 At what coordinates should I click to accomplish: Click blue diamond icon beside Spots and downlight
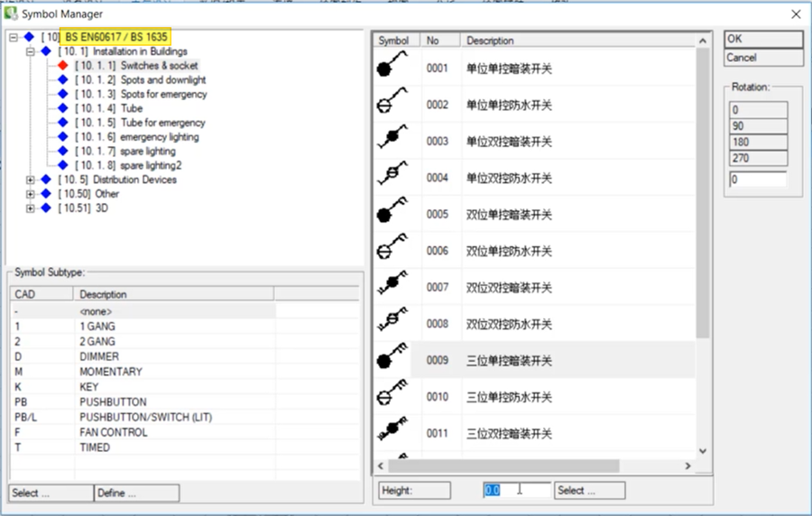pyautogui.click(x=62, y=79)
